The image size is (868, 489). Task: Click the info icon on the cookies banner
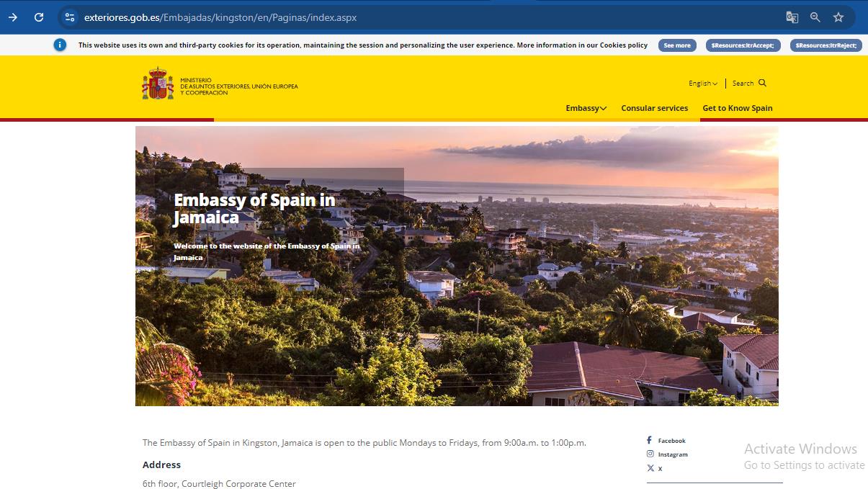click(x=60, y=45)
